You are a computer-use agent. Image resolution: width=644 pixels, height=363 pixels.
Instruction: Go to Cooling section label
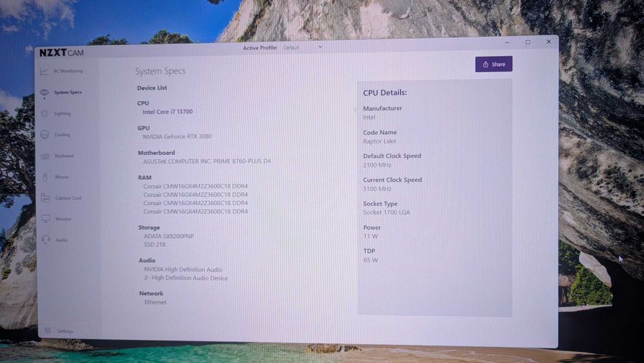[x=62, y=134]
